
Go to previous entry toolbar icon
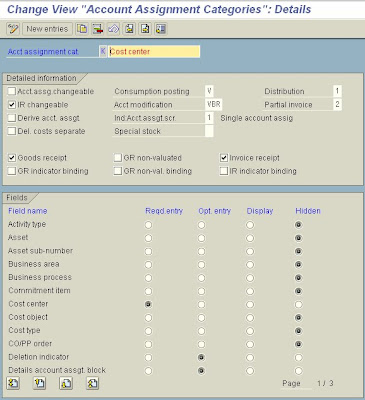click(129, 29)
